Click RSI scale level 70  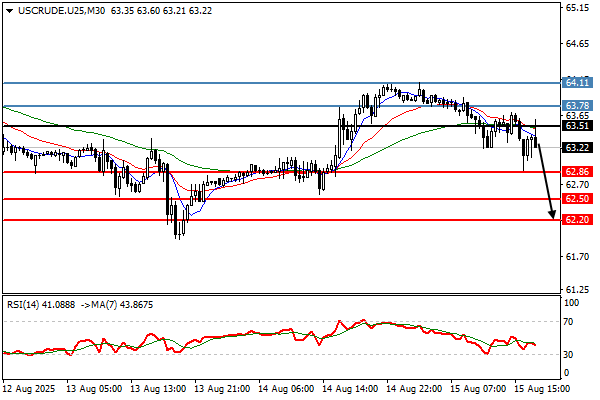click(569, 322)
